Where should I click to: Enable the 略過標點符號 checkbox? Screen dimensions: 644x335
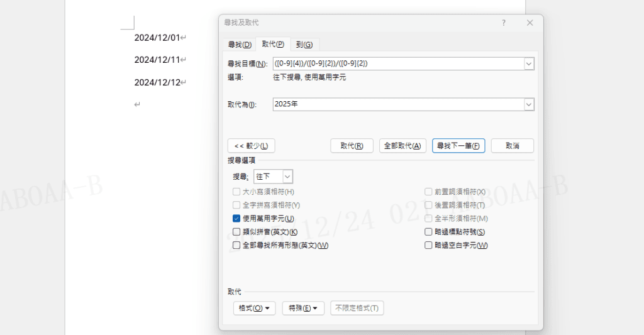point(428,232)
